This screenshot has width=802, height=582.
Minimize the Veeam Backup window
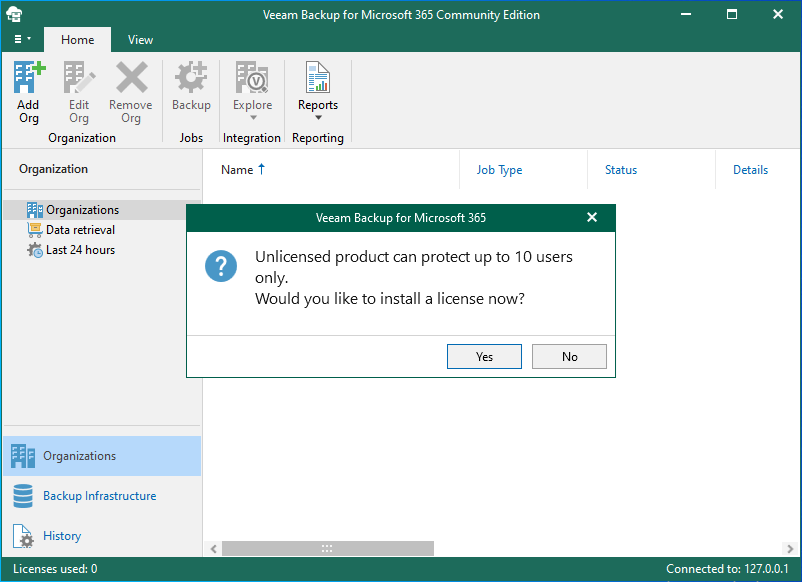tap(686, 14)
